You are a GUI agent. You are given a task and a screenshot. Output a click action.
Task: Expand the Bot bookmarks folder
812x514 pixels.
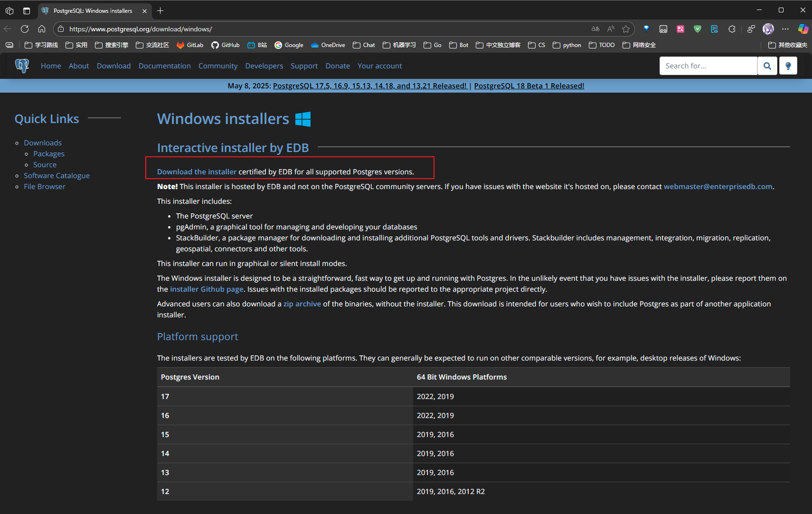(x=459, y=45)
